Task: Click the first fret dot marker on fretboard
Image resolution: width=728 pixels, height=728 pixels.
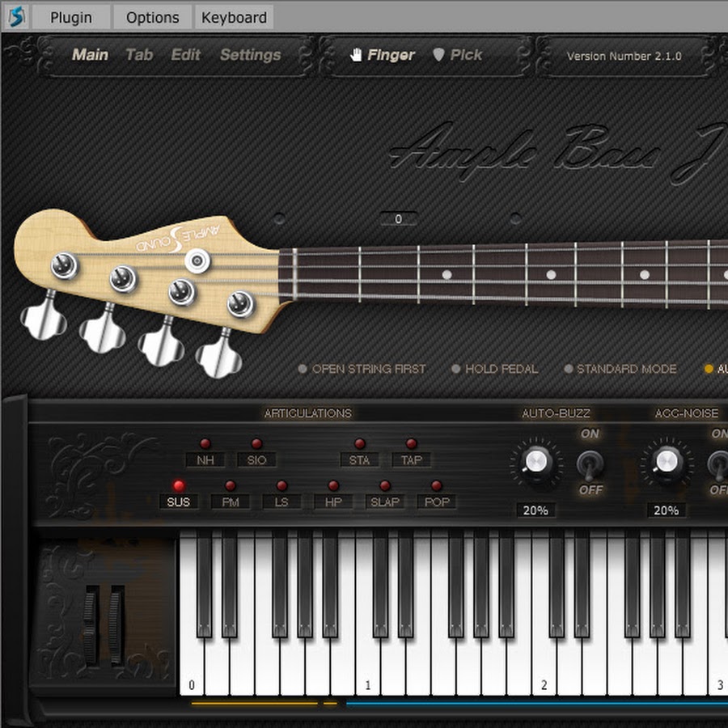Action: click(447, 275)
